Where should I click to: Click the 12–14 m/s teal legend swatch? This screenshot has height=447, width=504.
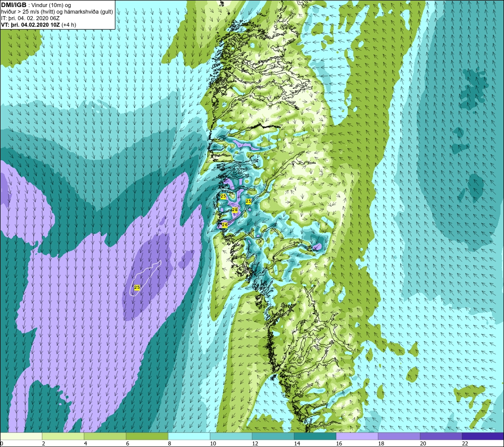click(x=273, y=436)
